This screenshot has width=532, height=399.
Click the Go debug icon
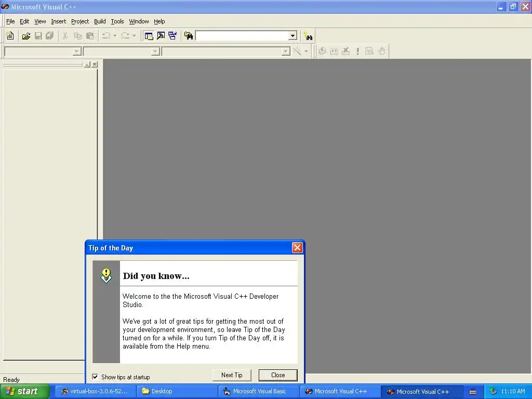coord(369,51)
